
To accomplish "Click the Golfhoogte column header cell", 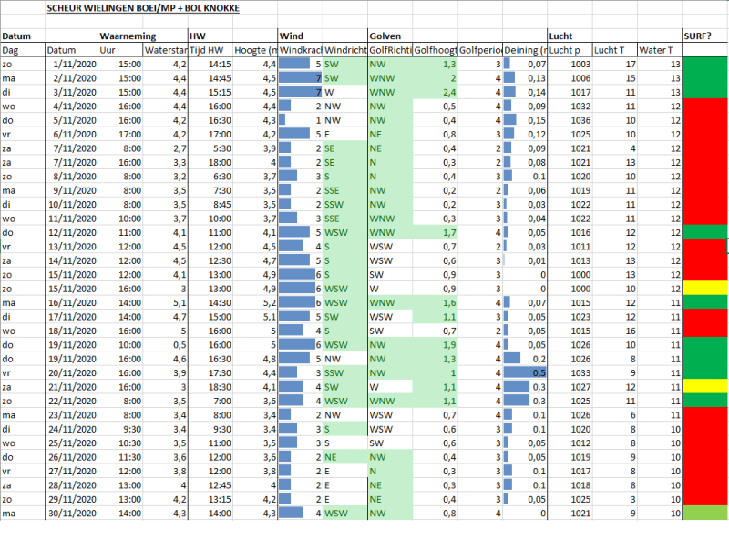I will tap(435, 50).
